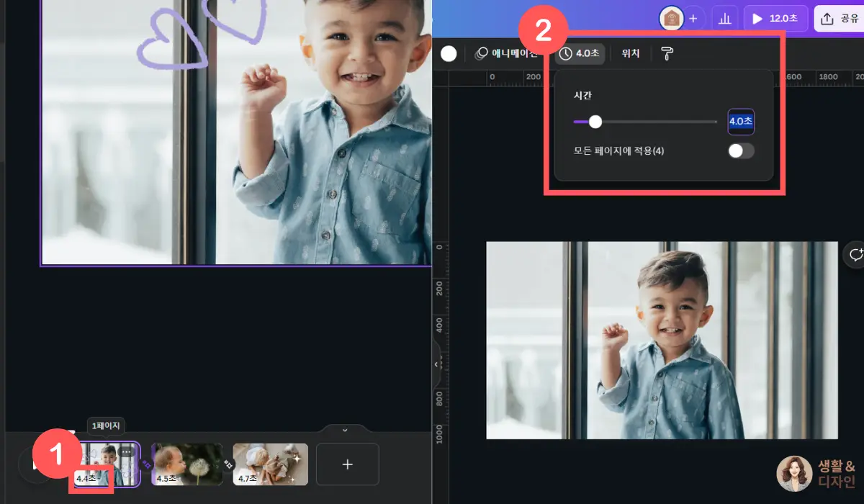Open the 위치 position panel
The width and height of the screenshot is (864, 504).
(631, 53)
